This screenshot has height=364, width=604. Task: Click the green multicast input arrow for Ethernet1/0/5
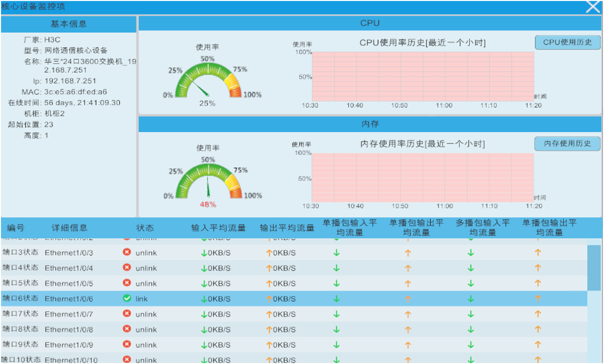(x=471, y=283)
